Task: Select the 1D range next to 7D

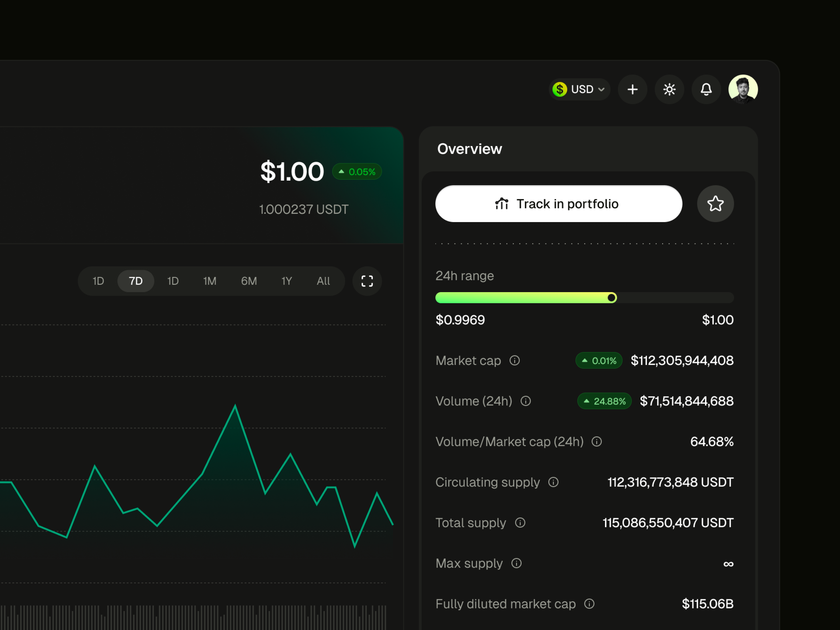Action: click(173, 281)
